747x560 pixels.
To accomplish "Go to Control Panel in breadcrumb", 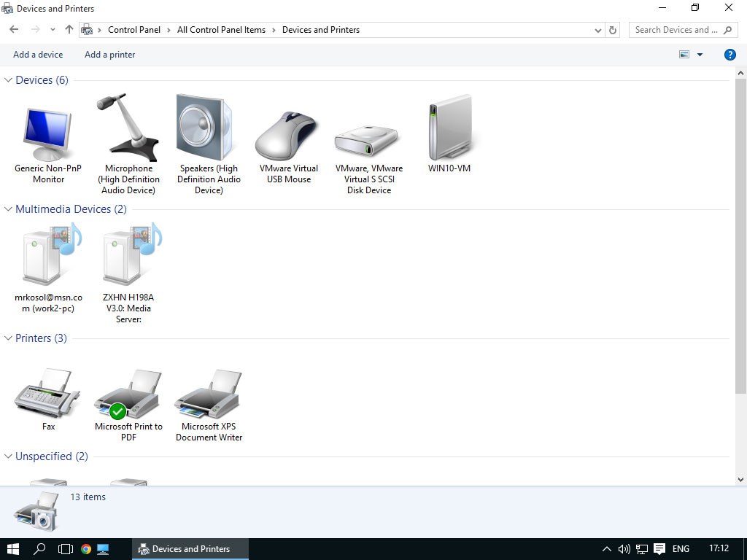I will (x=133, y=30).
